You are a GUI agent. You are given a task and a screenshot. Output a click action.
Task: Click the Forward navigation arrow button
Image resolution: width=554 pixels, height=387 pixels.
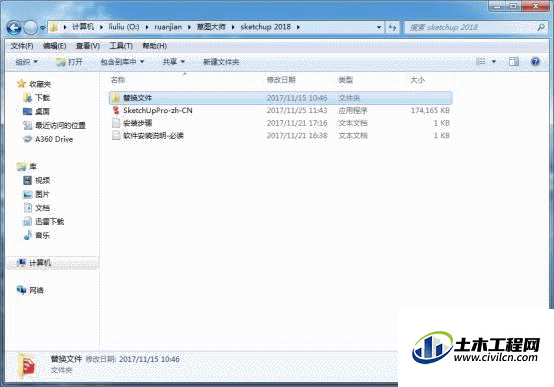30,28
